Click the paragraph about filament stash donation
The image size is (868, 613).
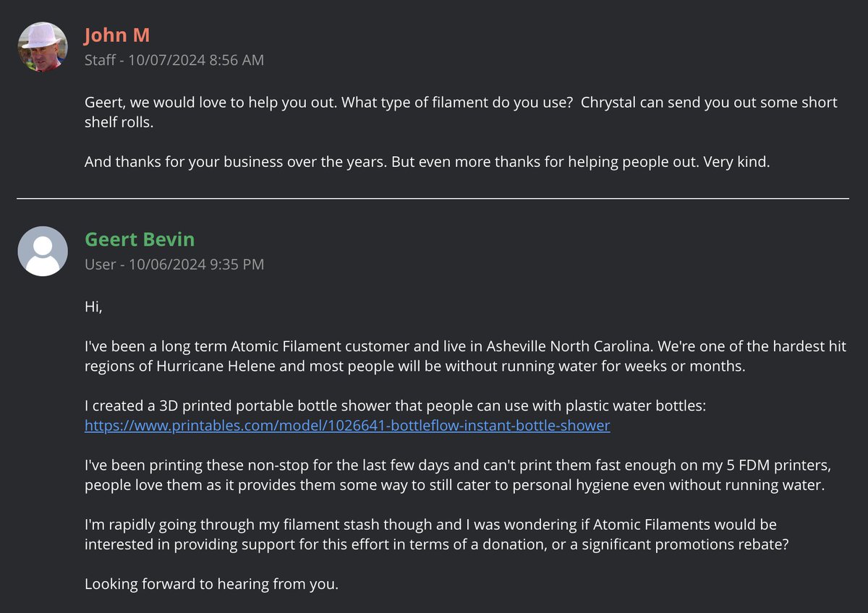click(436, 534)
